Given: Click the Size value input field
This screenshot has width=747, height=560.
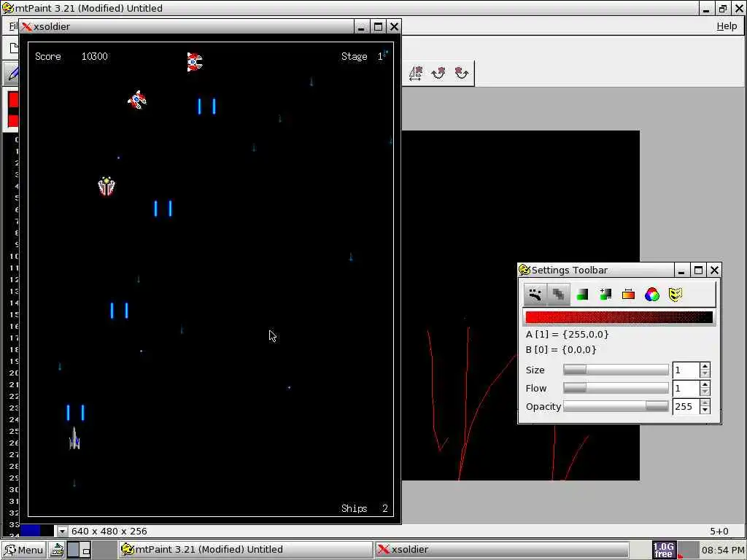Looking at the screenshot, I should click(x=686, y=370).
